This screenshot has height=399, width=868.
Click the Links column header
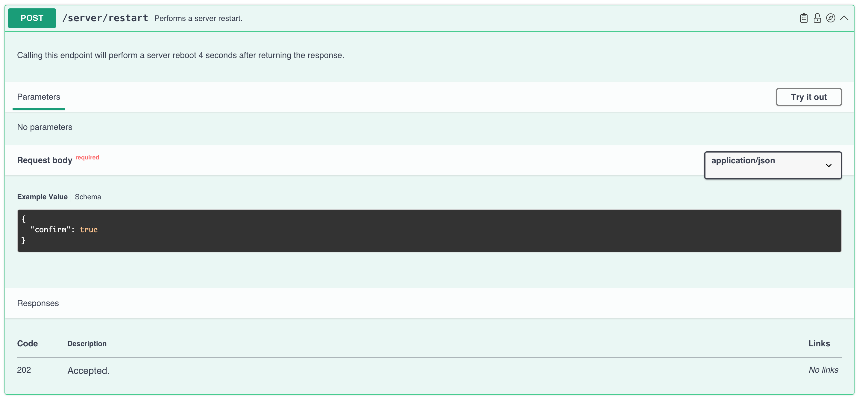point(819,343)
